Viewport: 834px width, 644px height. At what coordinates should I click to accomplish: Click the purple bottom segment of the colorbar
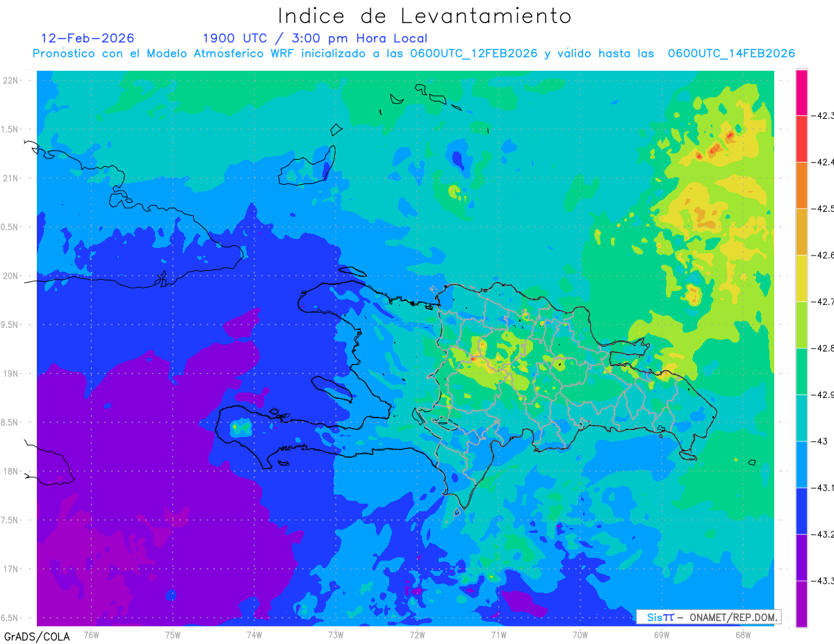click(801, 604)
